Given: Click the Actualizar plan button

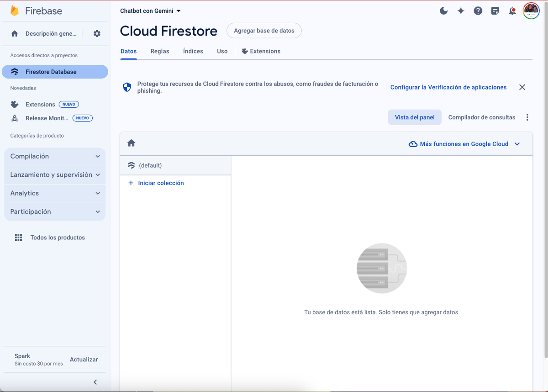Looking at the screenshot, I should [x=84, y=360].
